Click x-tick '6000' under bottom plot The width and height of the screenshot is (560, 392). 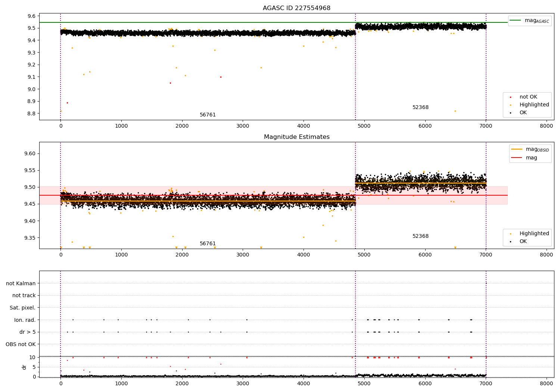425,383
